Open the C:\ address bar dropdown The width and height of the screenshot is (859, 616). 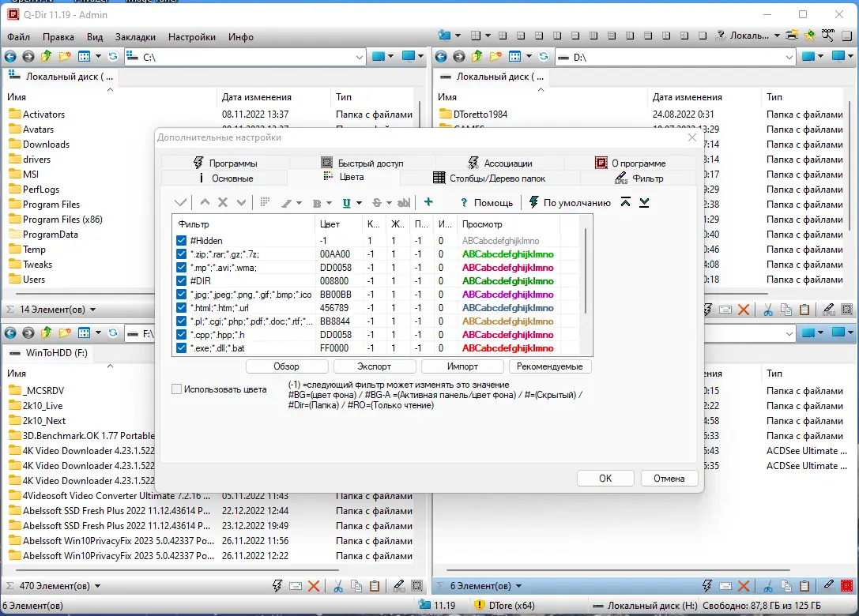pyautogui.click(x=359, y=57)
